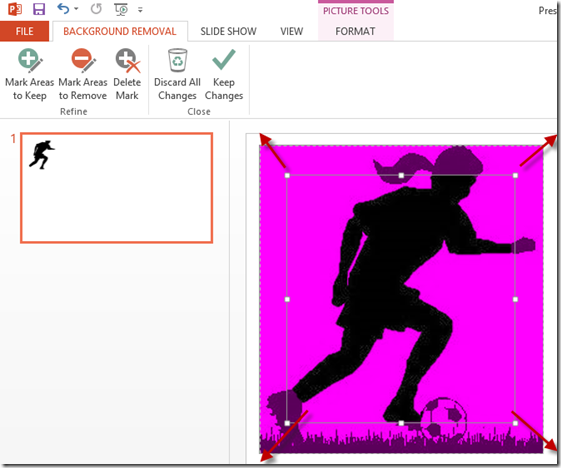561x468 pixels.
Task: Select slide 1 thumbnail in the panel
Action: point(117,188)
